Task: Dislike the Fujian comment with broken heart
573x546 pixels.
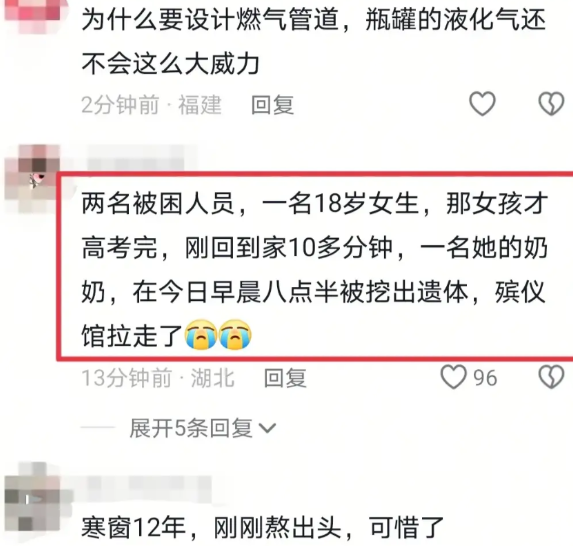Action: pyautogui.click(x=551, y=104)
